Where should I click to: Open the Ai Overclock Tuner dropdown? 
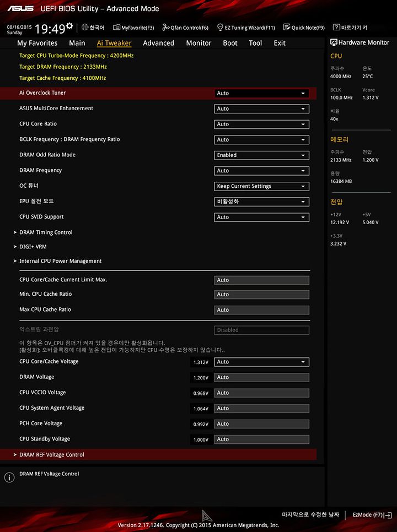click(261, 93)
